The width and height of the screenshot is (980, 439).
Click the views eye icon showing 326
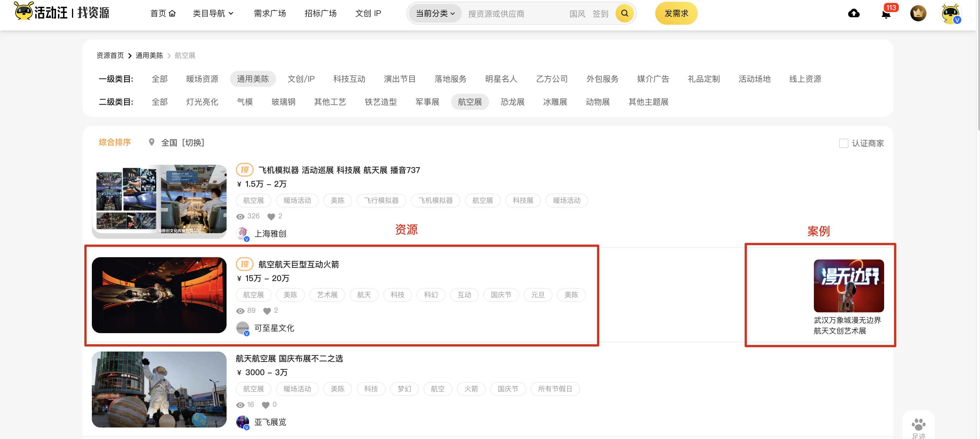point(240,217)
